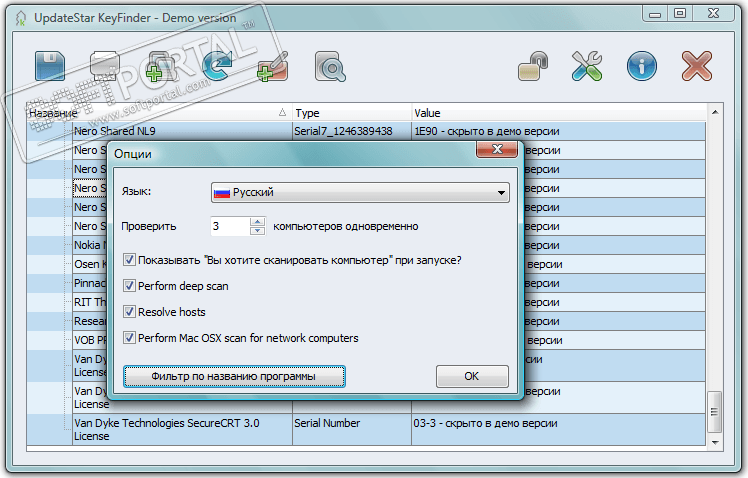Click the 03-3 hidden value cell
The width and height of the screenshot is (748, 478).
[x=558, y=429]
